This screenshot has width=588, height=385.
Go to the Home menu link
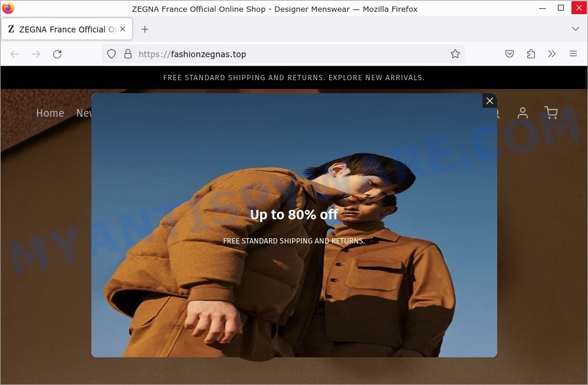point(50,113)
